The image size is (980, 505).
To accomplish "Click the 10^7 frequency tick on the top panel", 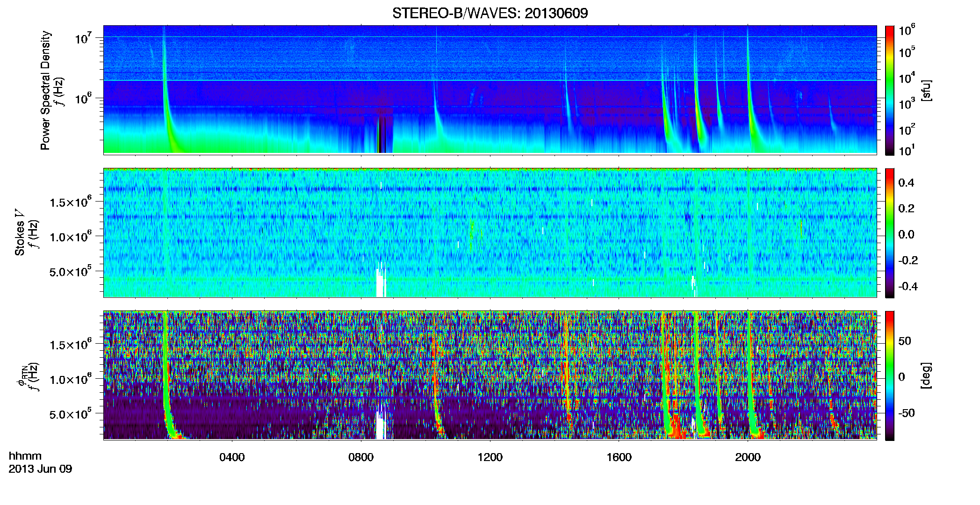I will tap(83, 38).
